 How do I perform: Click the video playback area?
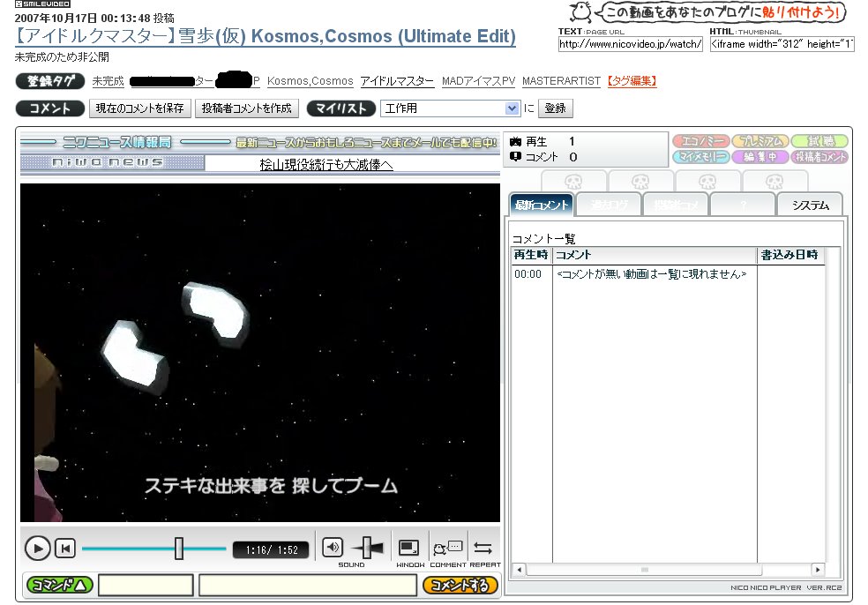[x=260, y=353]
